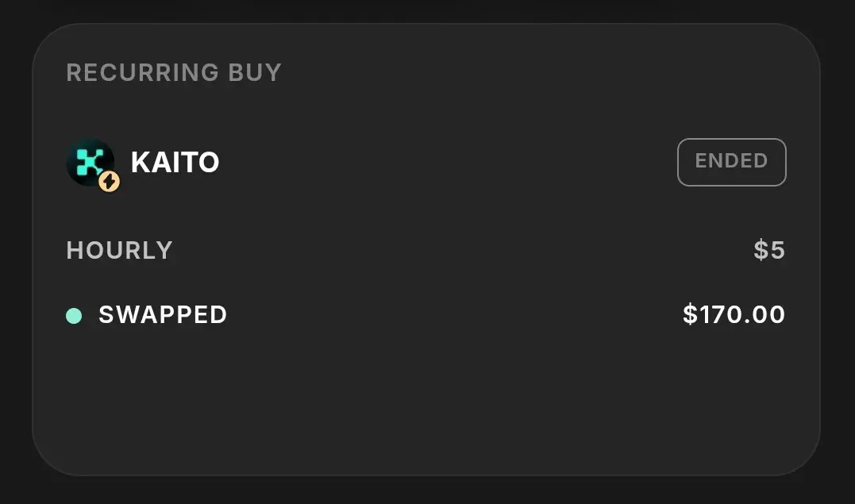Screen dimensions: 855x504
Task: Open the $170.00 swapped total
Action: click(x=734, y=315)
